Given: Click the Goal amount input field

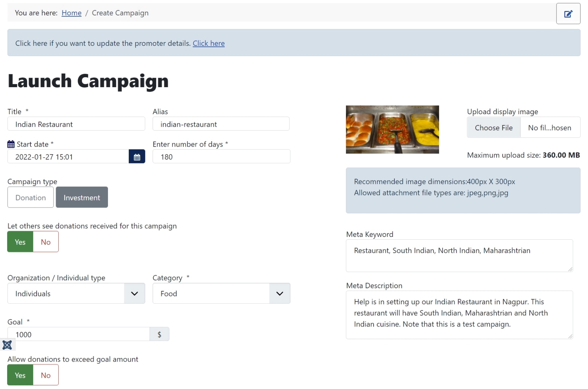Looking at the screenshot, I should tap(79, 334).
